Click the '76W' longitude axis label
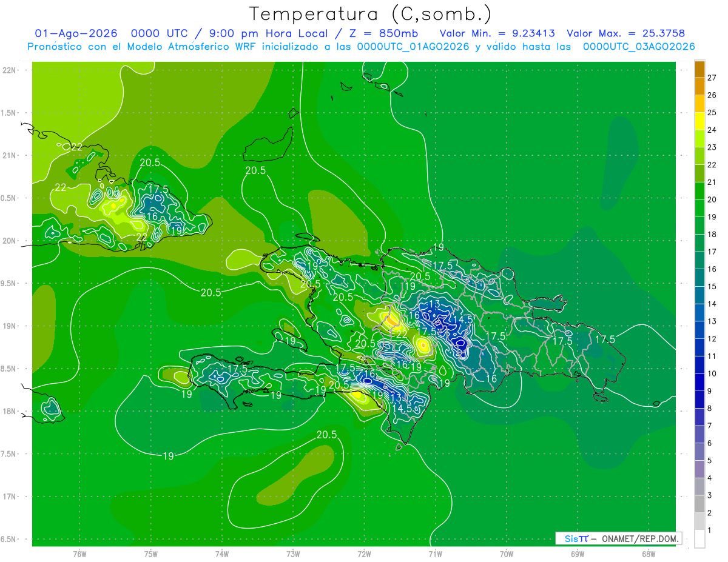728x562 pixels. pyautogui.click(x=79, y=554)
